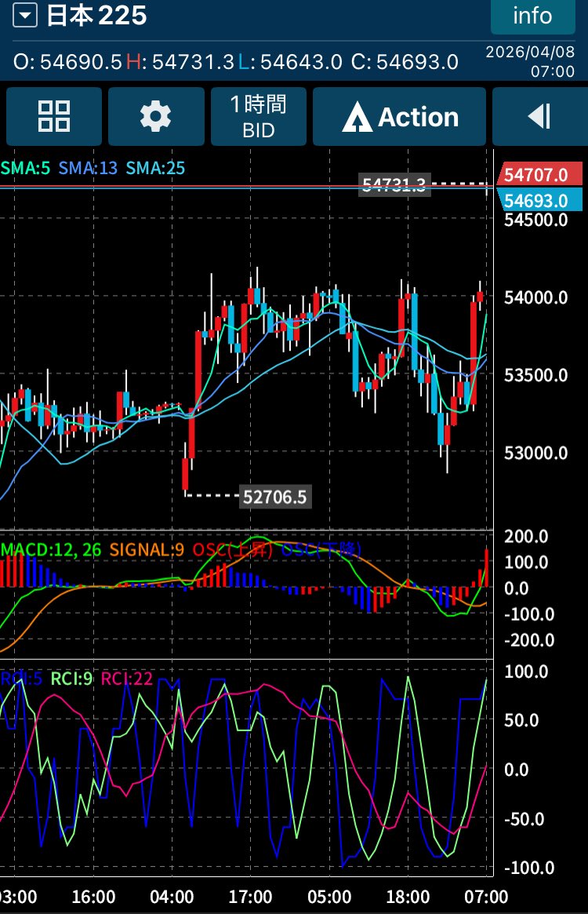Change the 1時間 BID timeframe selector
This screenshot has height=914, width=588.
[x=259, y=116]
